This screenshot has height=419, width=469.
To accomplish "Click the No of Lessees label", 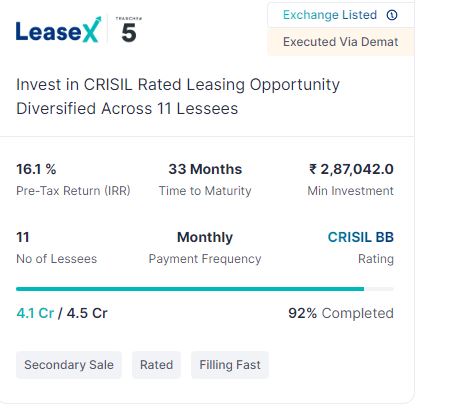I will click(57, 259).
